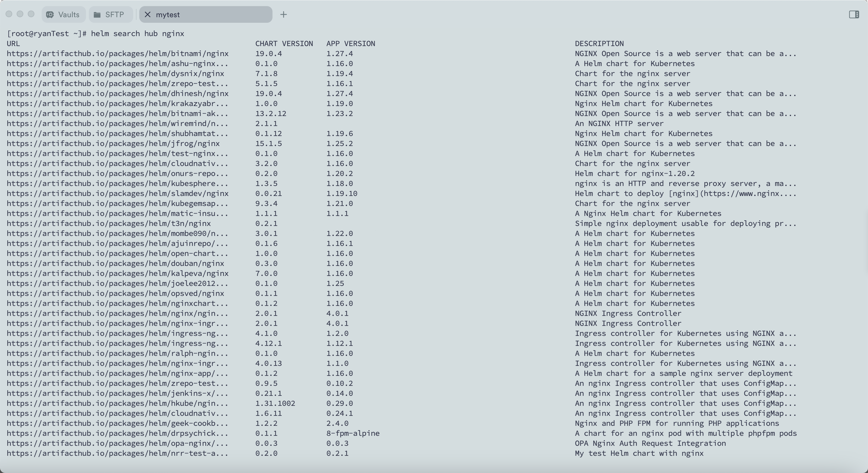Click the SFTP folder icon
868x473 pixels.
click(97, 14)
